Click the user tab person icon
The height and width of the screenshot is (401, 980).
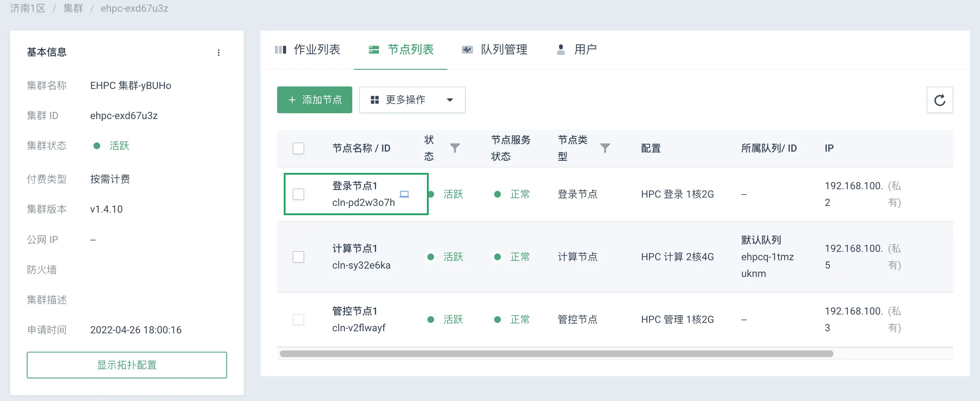[x=561, y=50]
